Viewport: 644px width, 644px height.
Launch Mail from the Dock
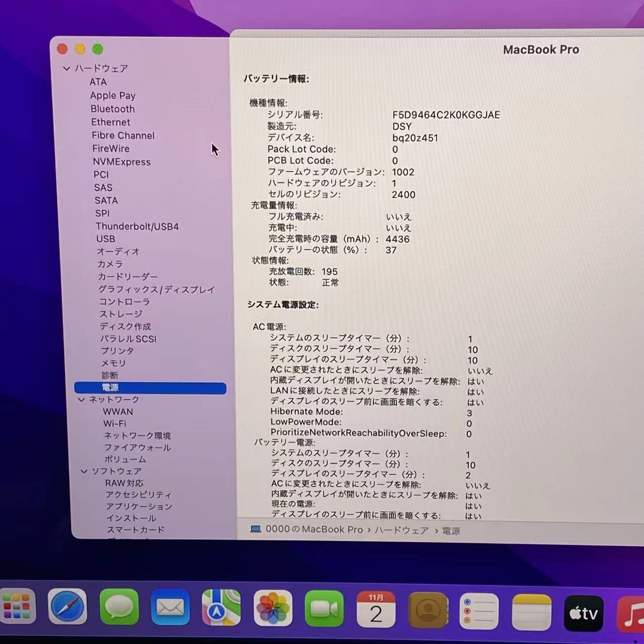click(170, 608)
